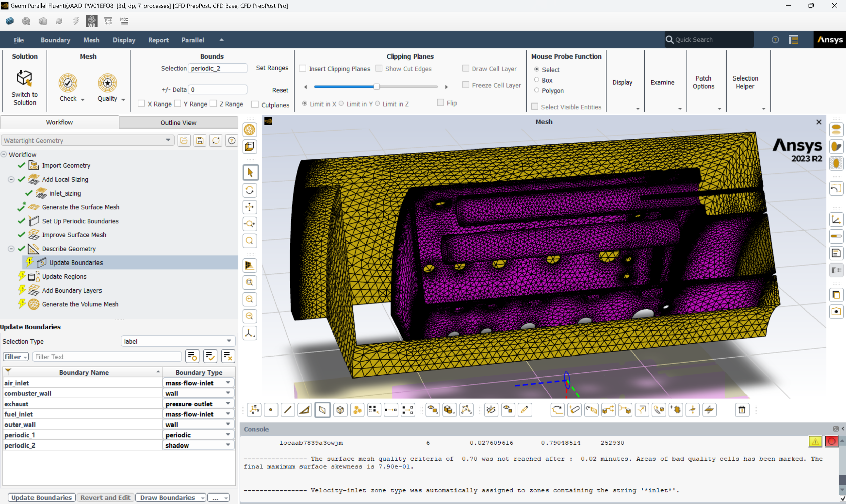Click the clipping plane slider handle
Image resolution: width=846 pixels, height=504 pixels.
(x=376, y=87)
